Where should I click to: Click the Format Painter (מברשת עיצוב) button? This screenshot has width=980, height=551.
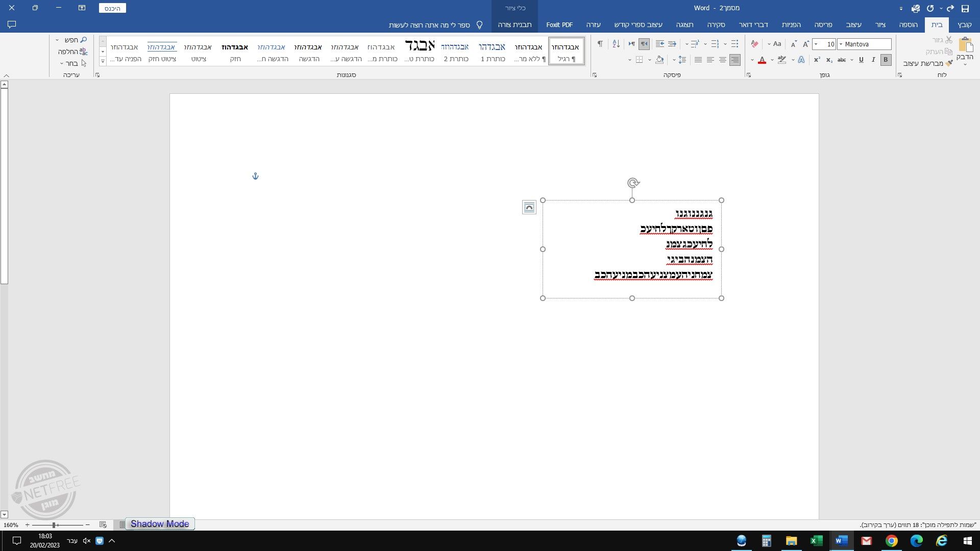pos(928,63)
